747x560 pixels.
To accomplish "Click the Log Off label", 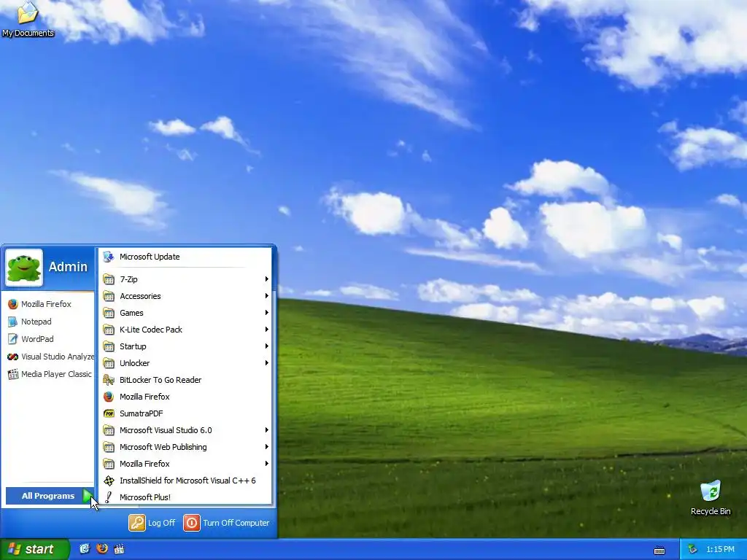I will click(161, 523).
